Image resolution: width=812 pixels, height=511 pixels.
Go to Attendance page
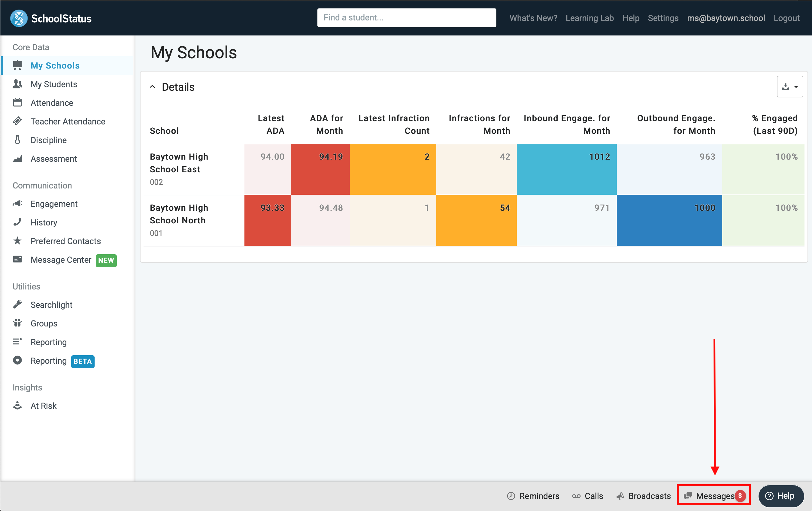[x=52, y=103]
